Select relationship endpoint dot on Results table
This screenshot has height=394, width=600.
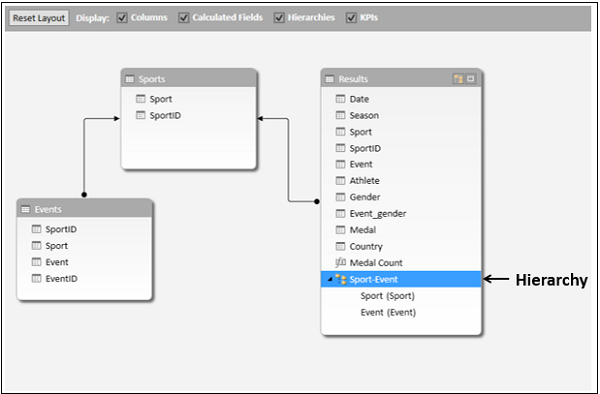tap(317, 201)
